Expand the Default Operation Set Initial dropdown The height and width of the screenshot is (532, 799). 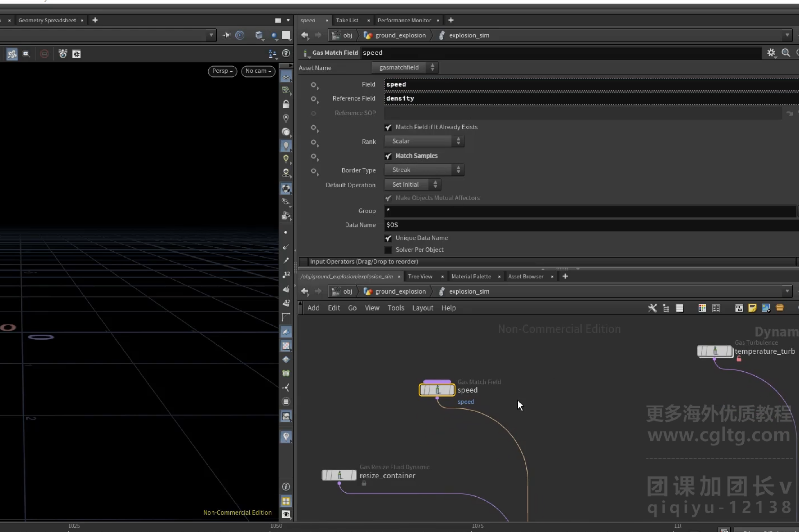click(412, 185)
